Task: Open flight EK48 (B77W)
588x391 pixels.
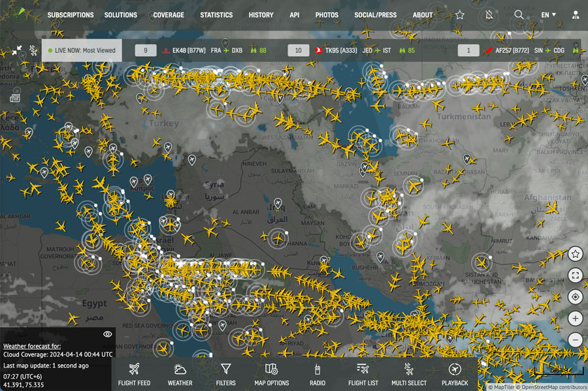Action: click(189, 50)
